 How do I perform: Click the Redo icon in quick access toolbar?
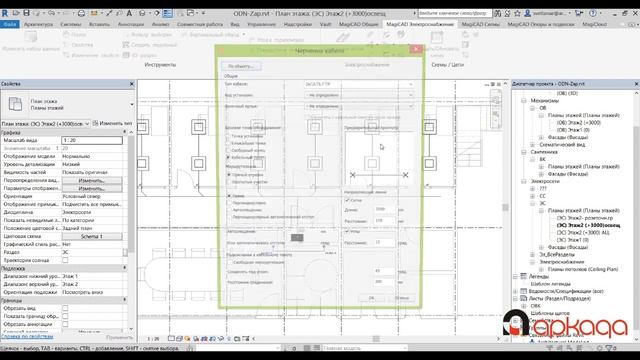[66, 13]
